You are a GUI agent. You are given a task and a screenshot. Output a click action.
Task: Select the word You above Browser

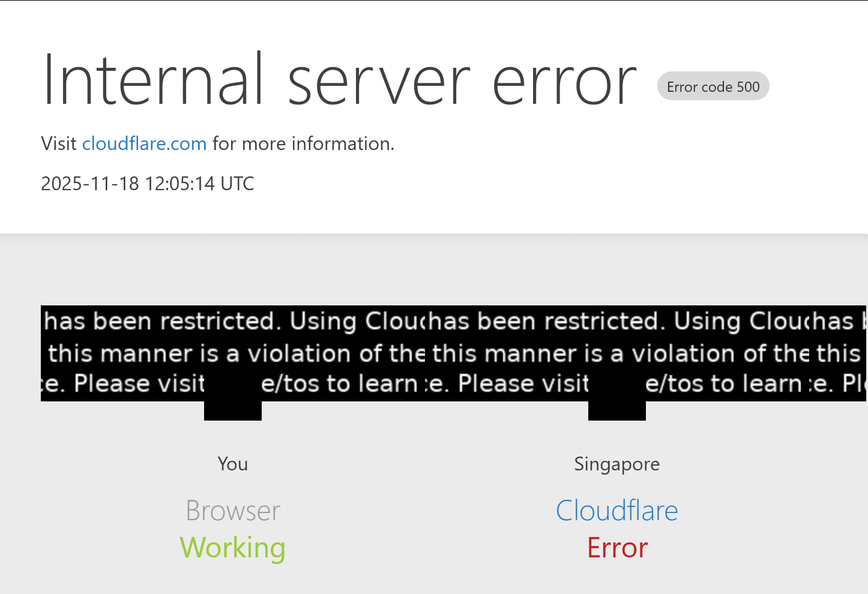pyautogui.click(x=233, y=464)
